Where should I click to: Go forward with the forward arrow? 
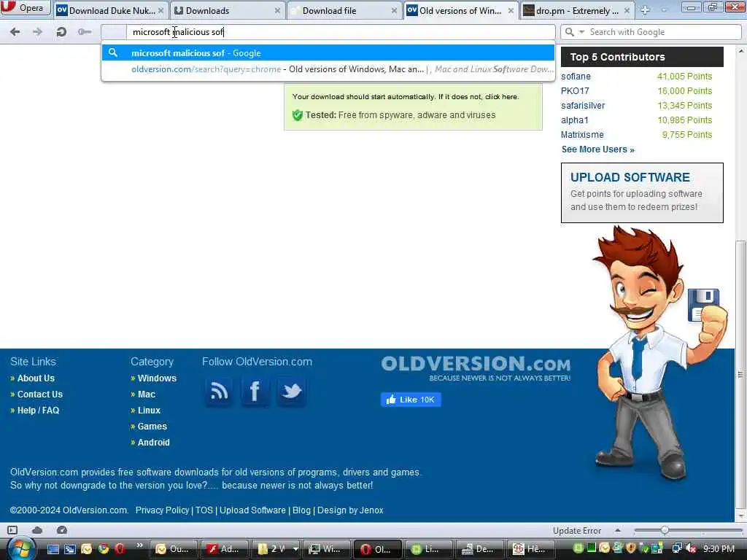pos(37,32)
